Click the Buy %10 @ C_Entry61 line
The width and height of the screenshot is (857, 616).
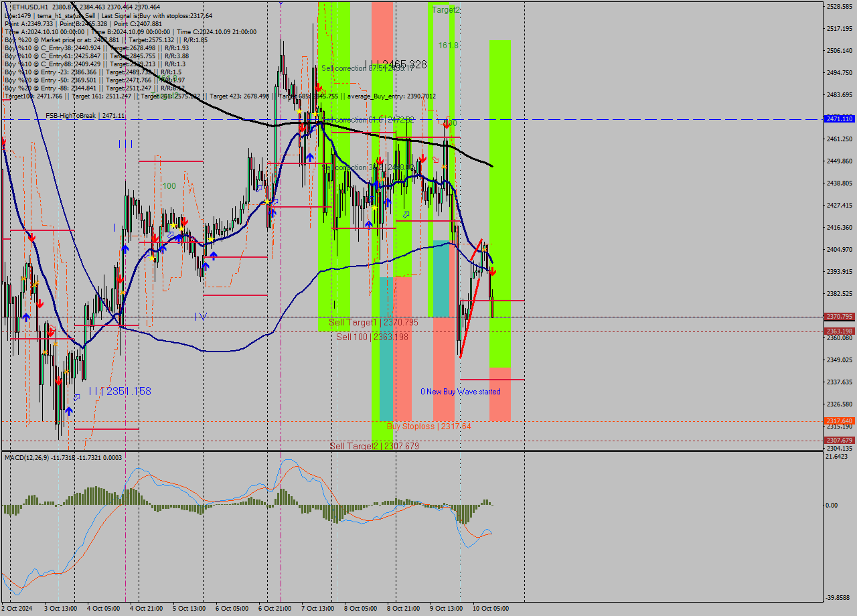(96, 56)
